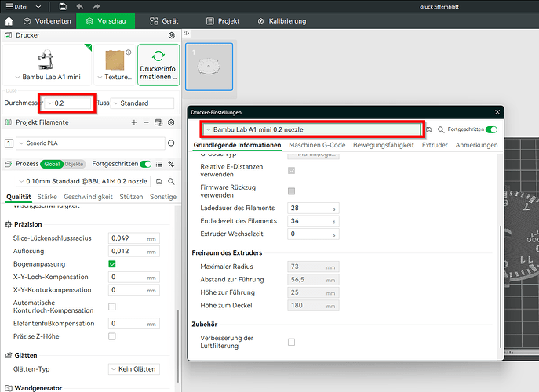Enable Präzise Z-Höhe checkbox
This screenshot has width=539, height=392.
pyautogui.click(x=112, y=336)
